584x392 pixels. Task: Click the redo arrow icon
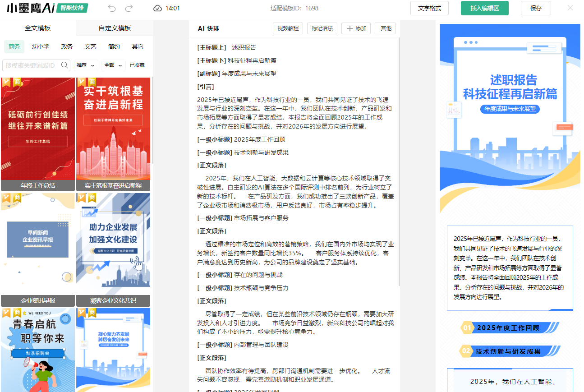click(x=129, y=8)
